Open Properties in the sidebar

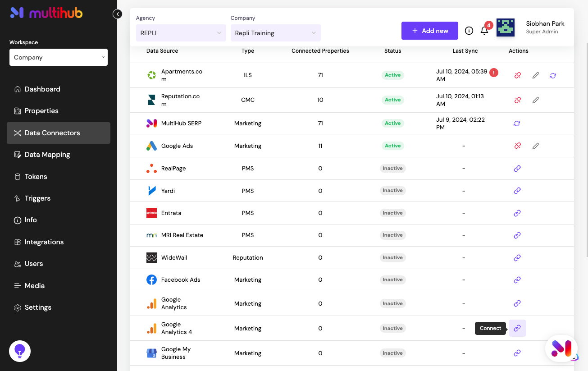click(x=59, y=111)
